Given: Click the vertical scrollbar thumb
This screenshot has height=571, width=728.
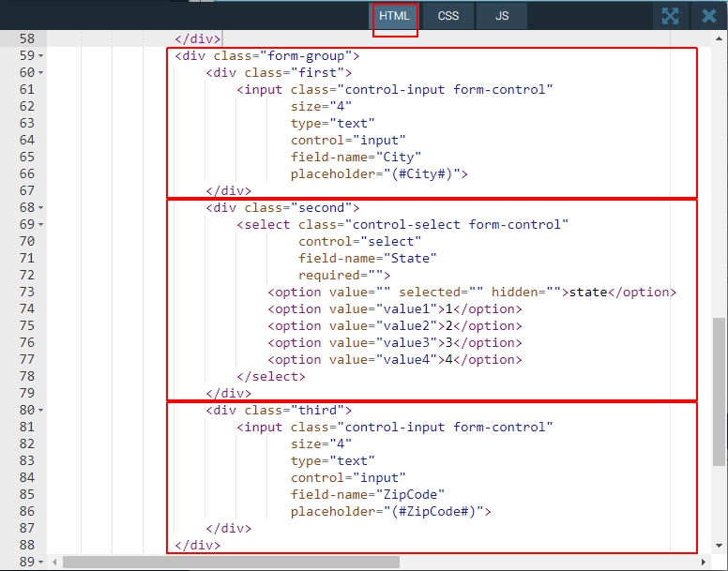Looking at the screenshot, I should [x=720, y=392].
